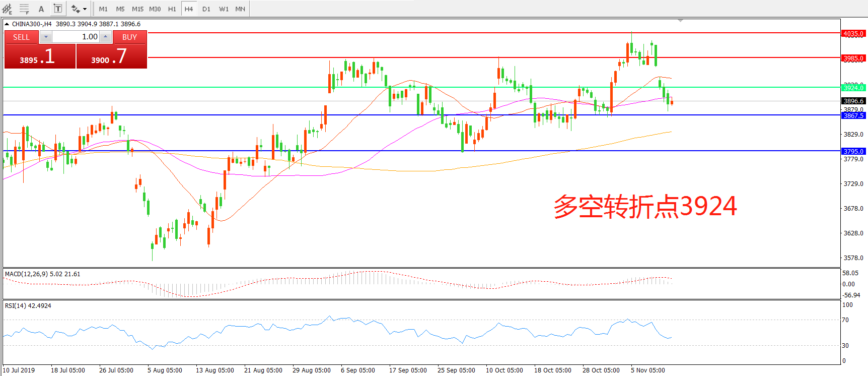Decrease lot volume with down arrow
The height and width of the screenshot is (376, 868).
pyautogui.click(x=46, y=37)
